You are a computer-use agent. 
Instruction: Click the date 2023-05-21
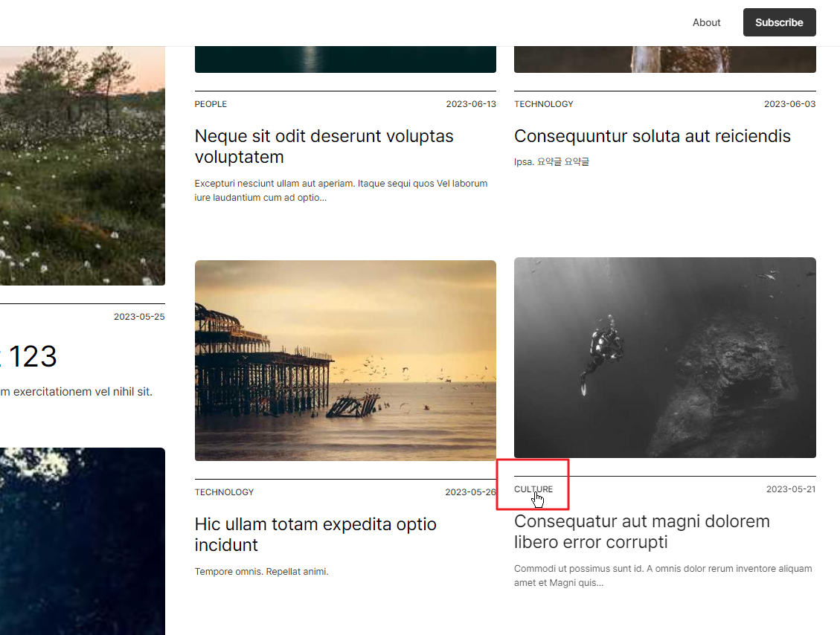(x=791, y=489)
